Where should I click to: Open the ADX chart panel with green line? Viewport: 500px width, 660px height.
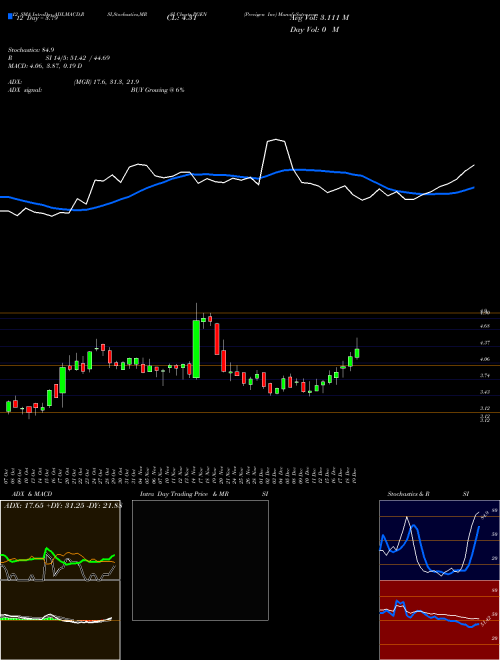[x=60, y=540]
